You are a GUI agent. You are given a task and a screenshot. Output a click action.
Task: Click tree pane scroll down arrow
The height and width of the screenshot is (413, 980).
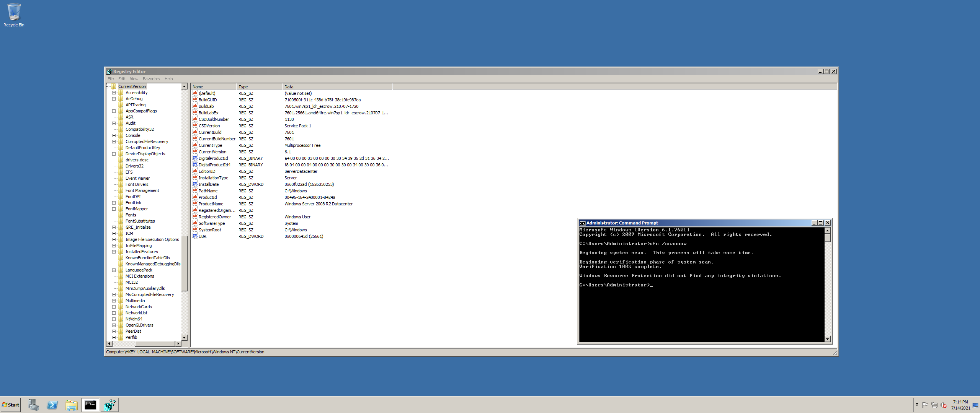185,338
